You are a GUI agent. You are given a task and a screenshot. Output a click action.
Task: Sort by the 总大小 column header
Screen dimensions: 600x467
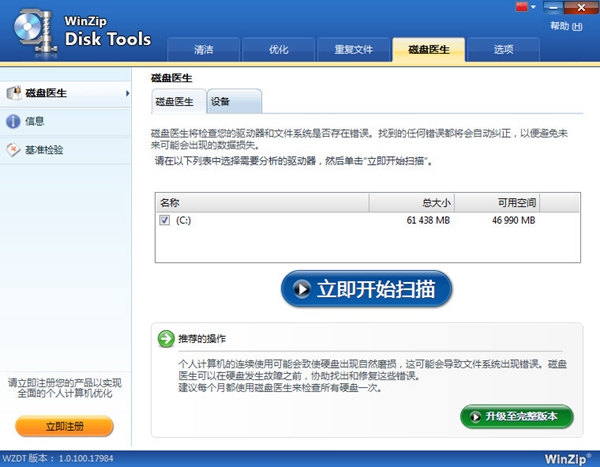tap(412, 202)
